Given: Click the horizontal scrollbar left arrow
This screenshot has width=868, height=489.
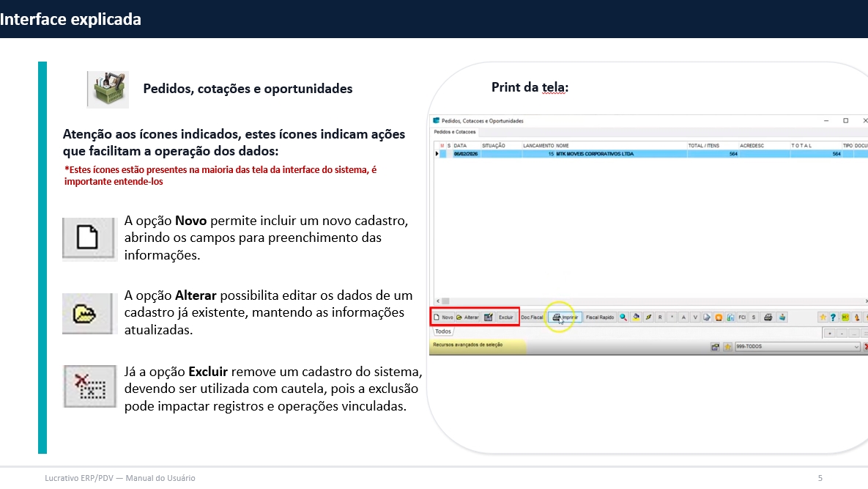Looking at the screenshot, I should pos(438,301).
